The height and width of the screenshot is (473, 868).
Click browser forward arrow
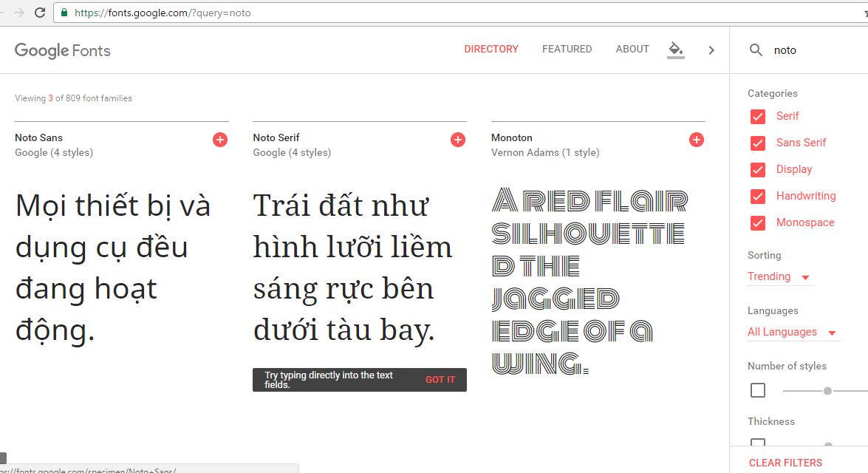tap(19, 13)
